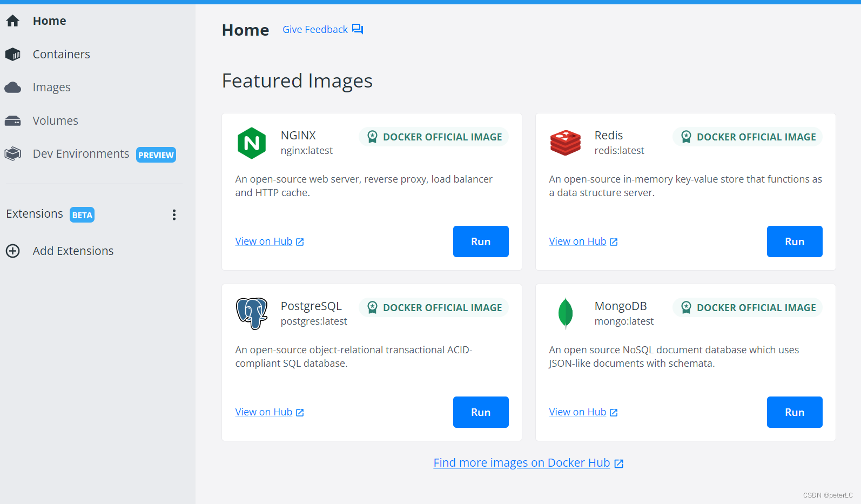This screenshot has width=861, height=504.
Task: Click the Images cloud icon
Action: tap(13, 88)
